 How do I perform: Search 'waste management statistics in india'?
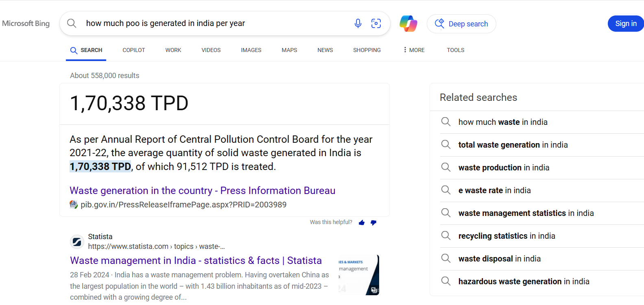click(526, 213)
